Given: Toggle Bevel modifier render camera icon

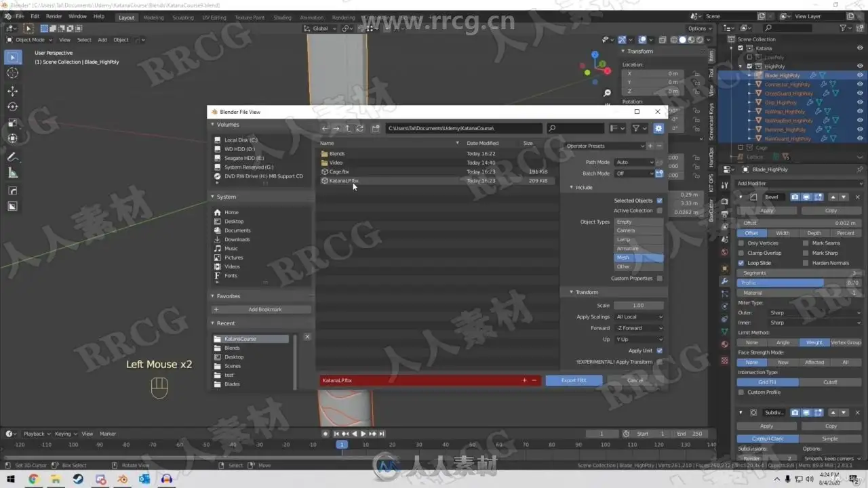Looking at the screenshot, I should [795, 197].
